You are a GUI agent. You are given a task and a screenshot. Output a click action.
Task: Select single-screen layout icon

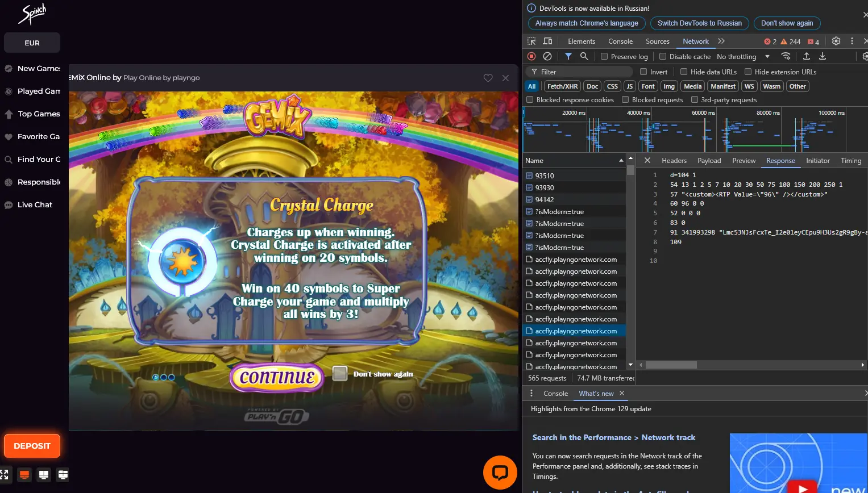coord(24,474)
